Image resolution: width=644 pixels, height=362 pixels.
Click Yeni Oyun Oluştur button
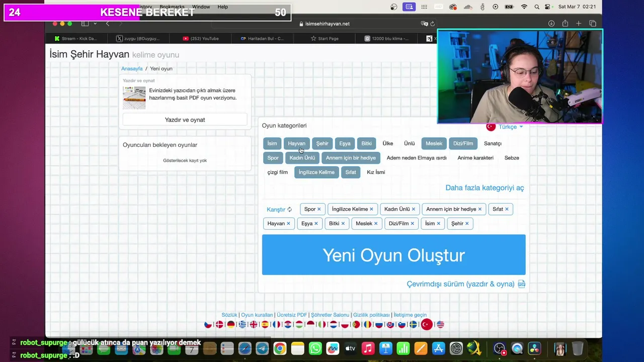[x=393, y=255]
